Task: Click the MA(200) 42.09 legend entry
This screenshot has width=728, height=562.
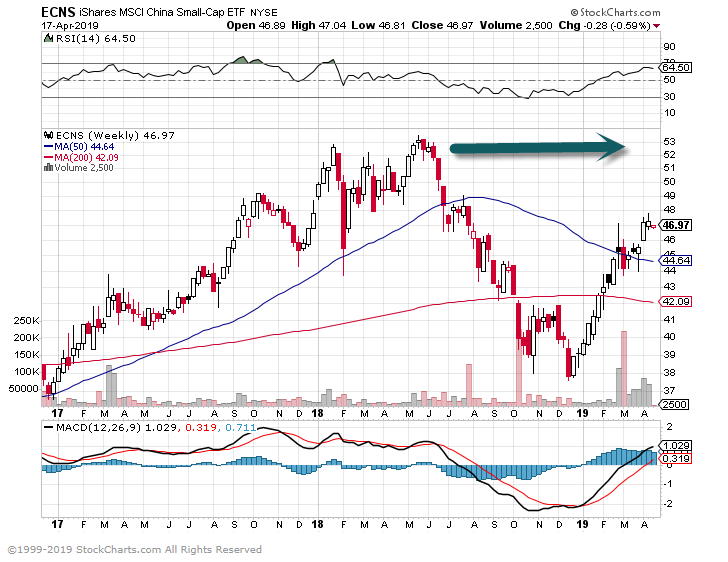Action: pos(86,157)
